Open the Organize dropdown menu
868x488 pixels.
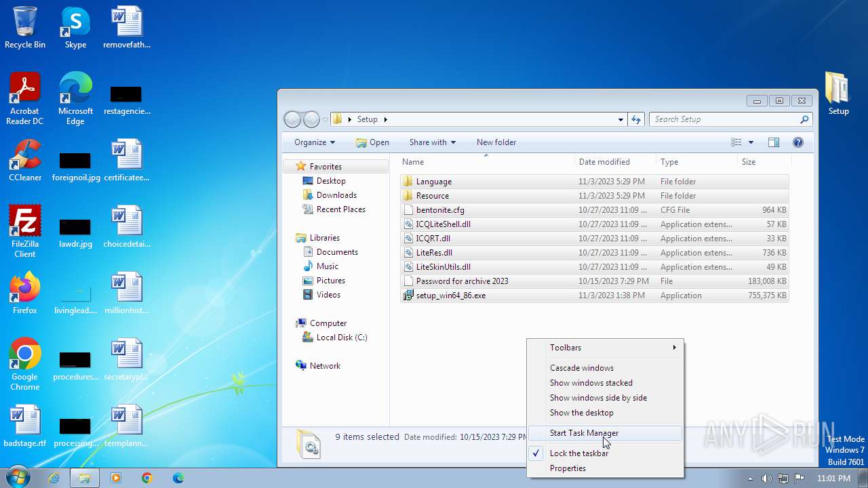[315, 142]
